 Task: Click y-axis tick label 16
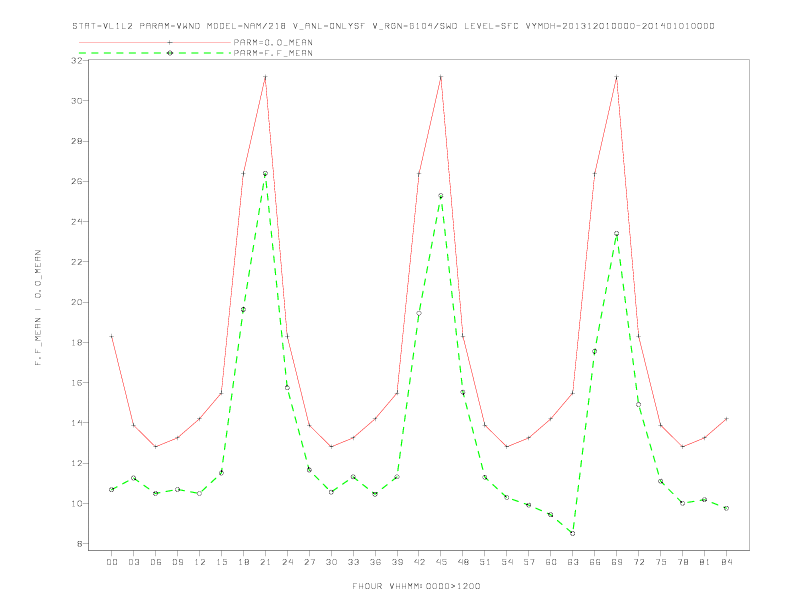coord(77,383)
